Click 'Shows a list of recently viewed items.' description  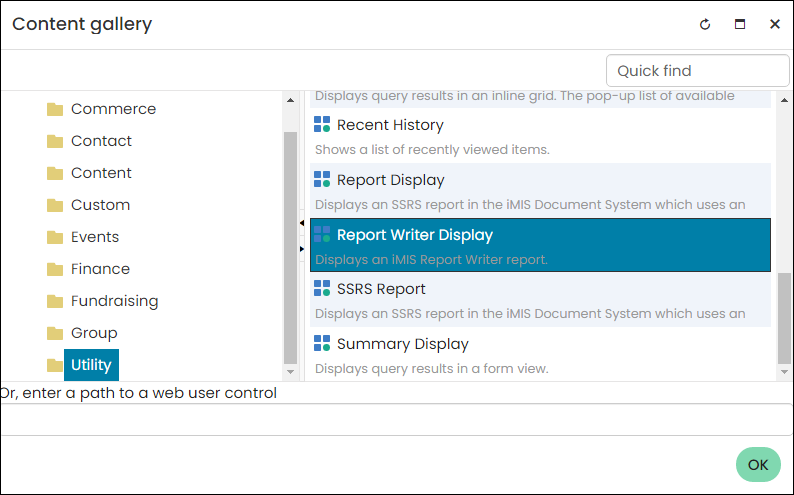(x=432, y=150)
